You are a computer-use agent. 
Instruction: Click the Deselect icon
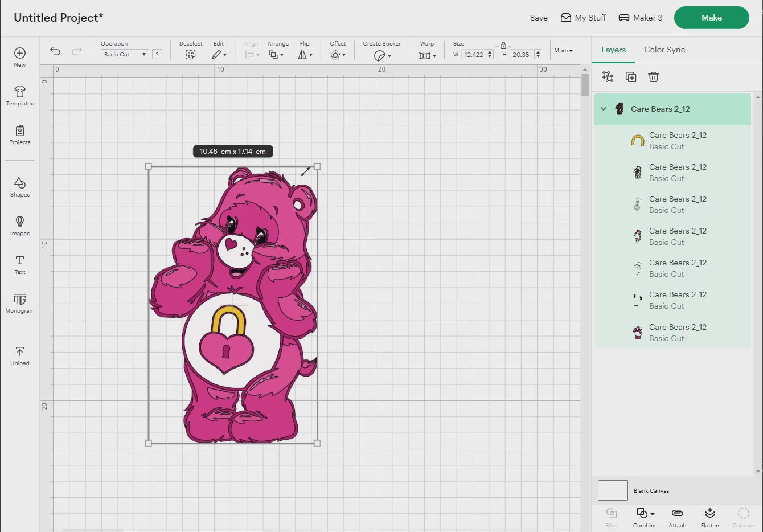coord(191,55)
